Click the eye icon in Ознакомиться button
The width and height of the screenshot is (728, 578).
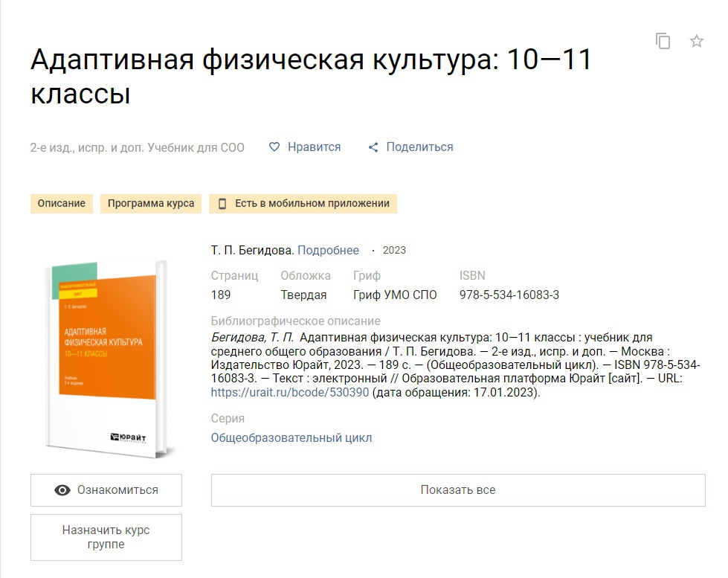(62, 490)
